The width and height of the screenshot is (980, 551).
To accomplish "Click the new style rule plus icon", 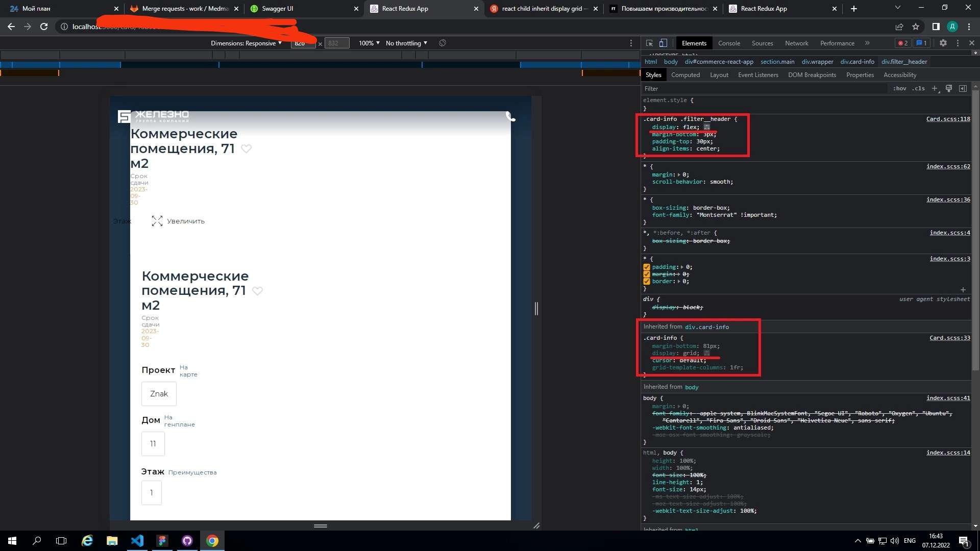I will 935,89.
